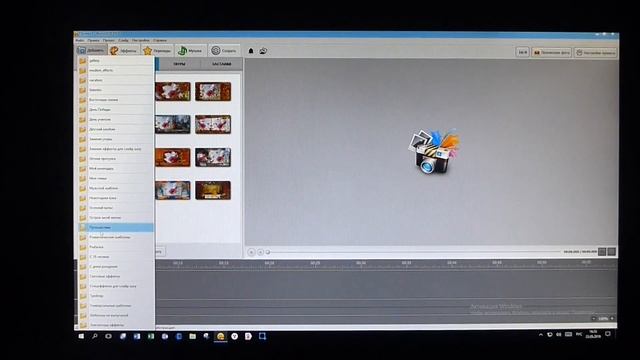
Task: Choose the Детский альбом folder
Action: (116, 129)
